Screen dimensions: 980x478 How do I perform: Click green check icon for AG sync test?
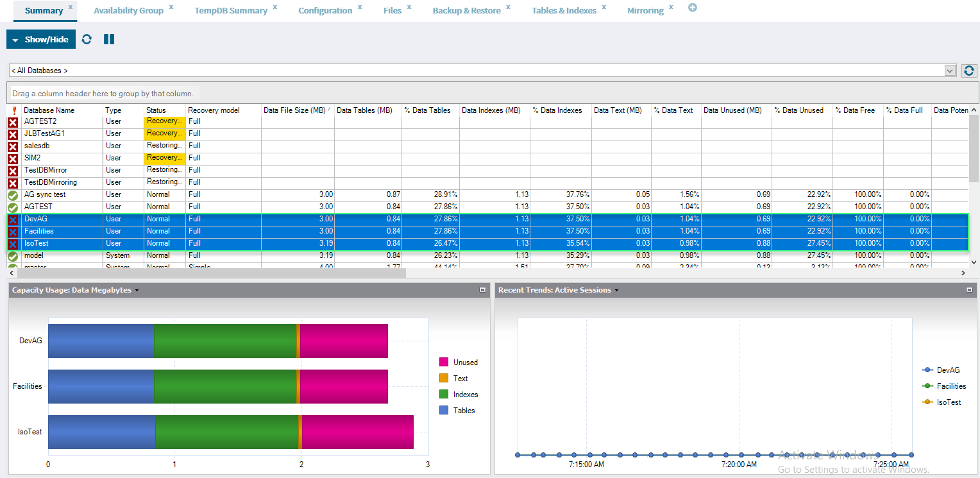12,195
